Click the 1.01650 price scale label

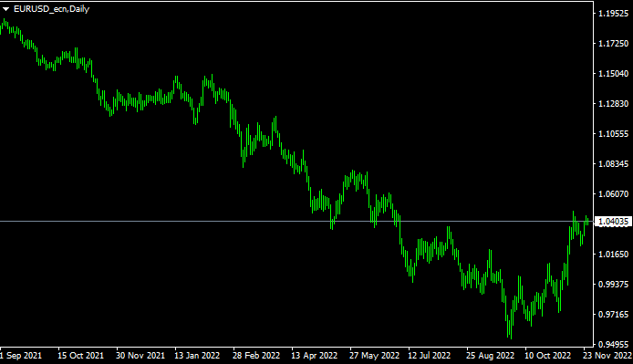click(614, 255)
